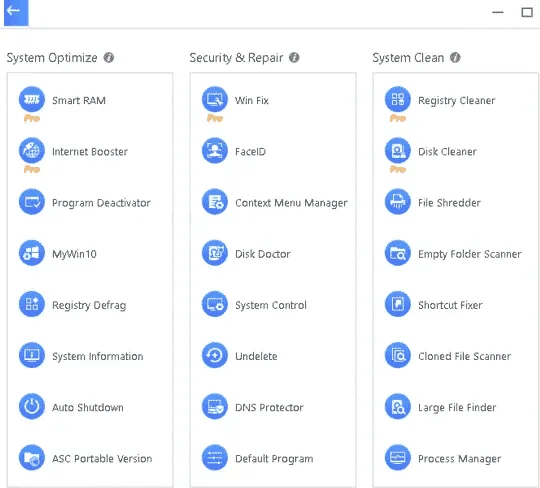
Task: Click the Auto Shutdown power icon
Action: (32, 407)
